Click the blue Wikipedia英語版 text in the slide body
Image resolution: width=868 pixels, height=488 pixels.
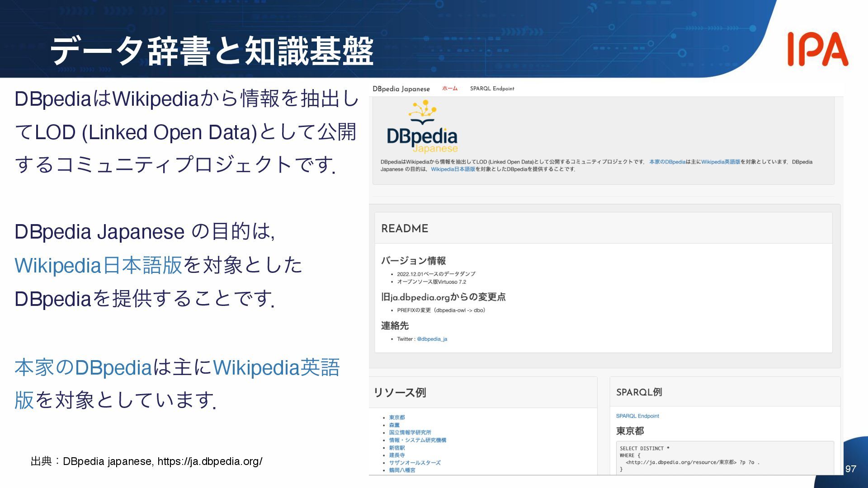tap(177, 384)
